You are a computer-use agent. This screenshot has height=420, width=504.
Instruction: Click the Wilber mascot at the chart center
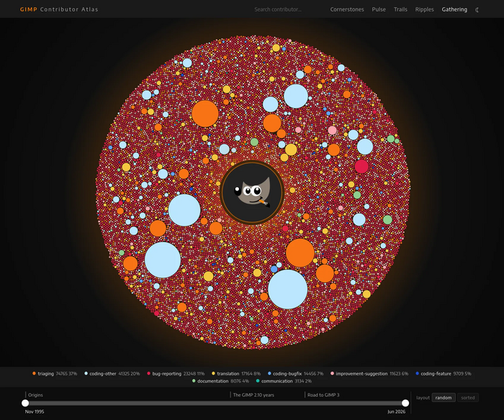[x=252, y=192]
